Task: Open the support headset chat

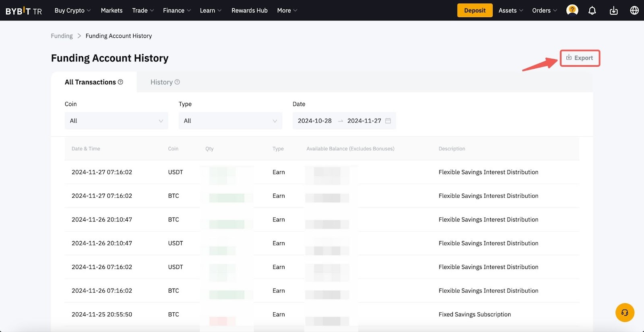Action: tap(625, 312)
